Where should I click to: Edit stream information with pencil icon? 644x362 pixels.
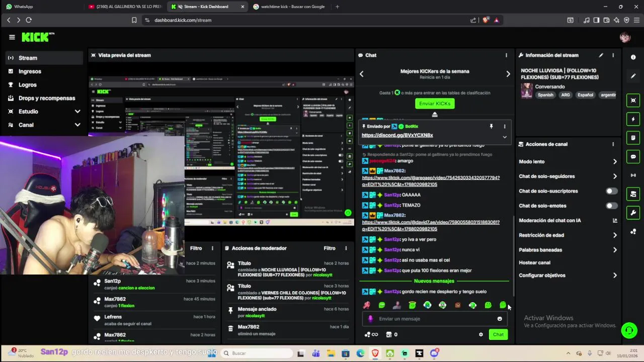(601, 55)
